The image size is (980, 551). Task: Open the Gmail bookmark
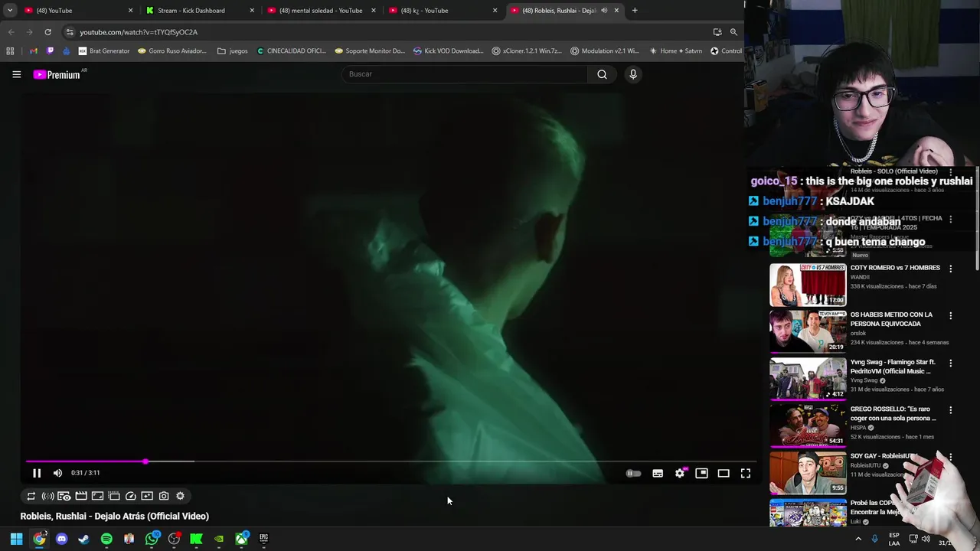click(x=34, y=51)
